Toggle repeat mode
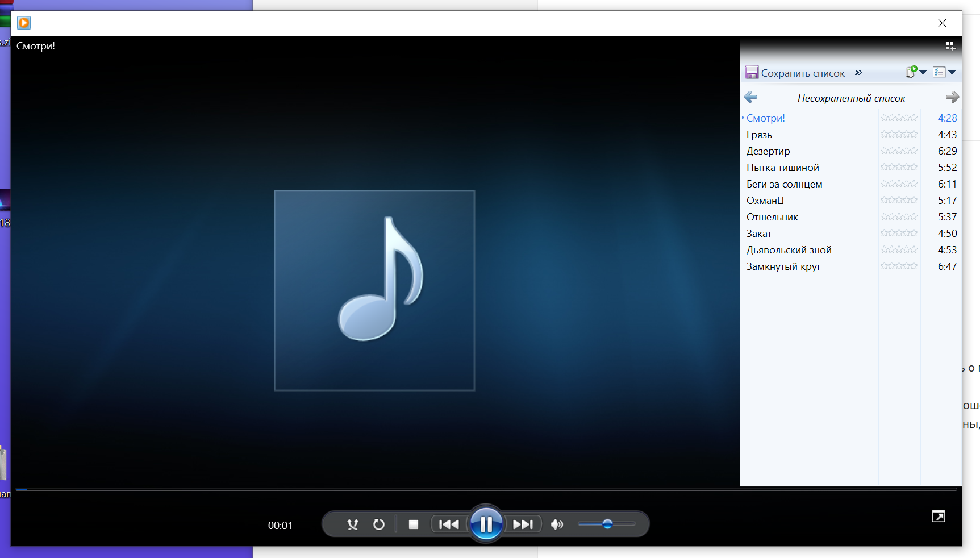980x558 pixels. click(x=379, y=524)
